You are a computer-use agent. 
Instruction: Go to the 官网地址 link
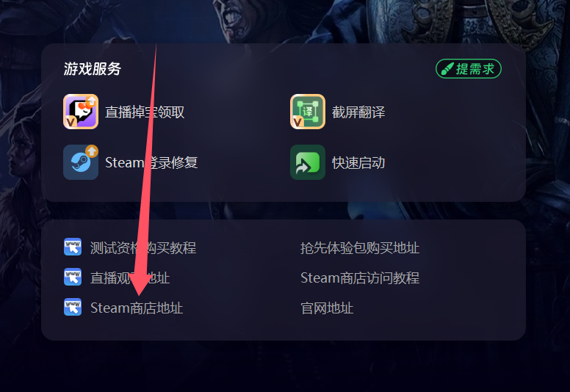point(327,308)
